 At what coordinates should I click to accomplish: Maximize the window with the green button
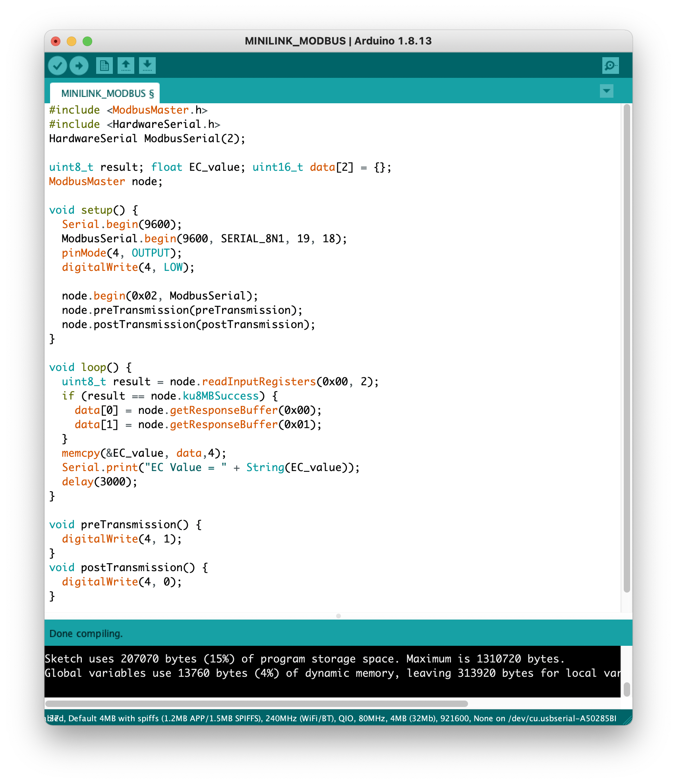[87, 41]
